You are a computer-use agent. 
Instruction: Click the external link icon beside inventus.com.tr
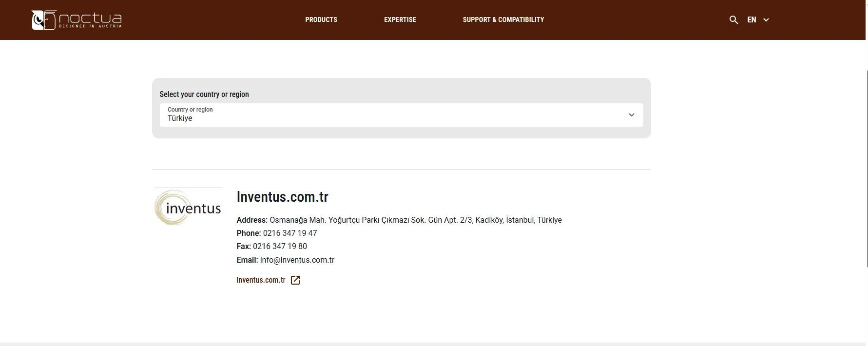[x=295, y=280]
